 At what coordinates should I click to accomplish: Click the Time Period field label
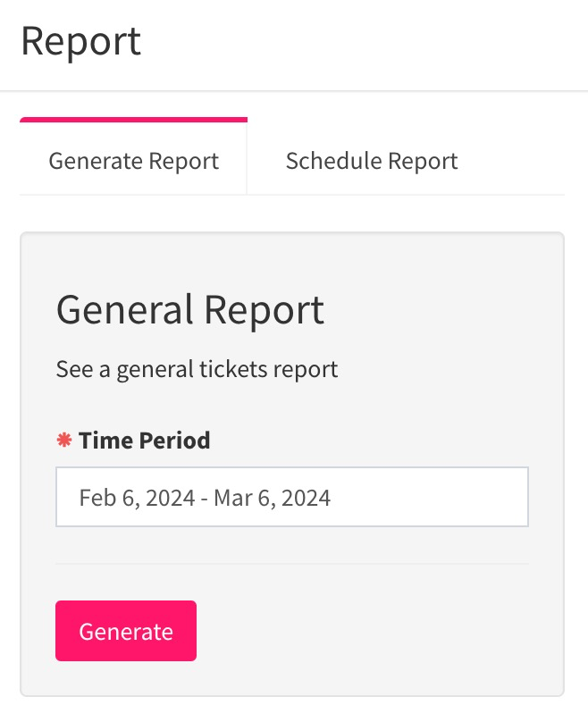pyautogui.click(x=144, y=441)
